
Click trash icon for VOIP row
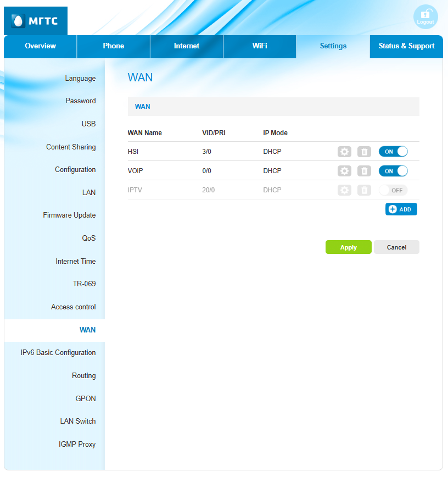click(x=364, y=171)
